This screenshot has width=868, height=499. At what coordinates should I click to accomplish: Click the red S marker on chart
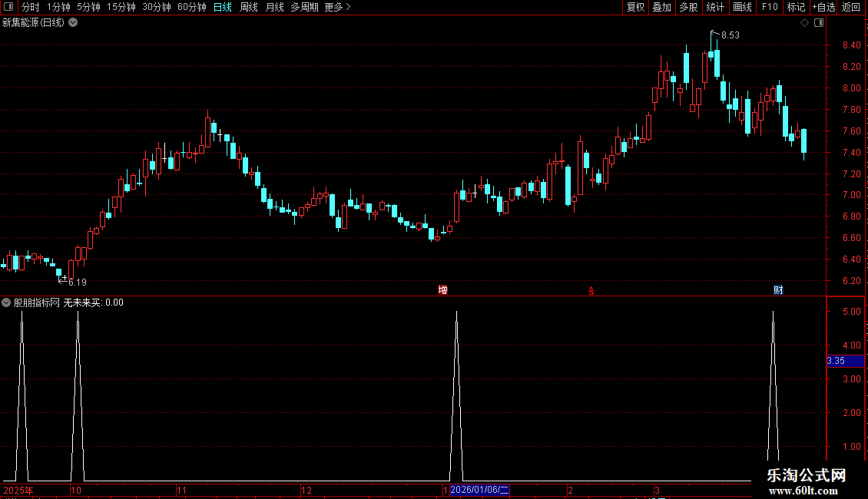click(591, 291)
